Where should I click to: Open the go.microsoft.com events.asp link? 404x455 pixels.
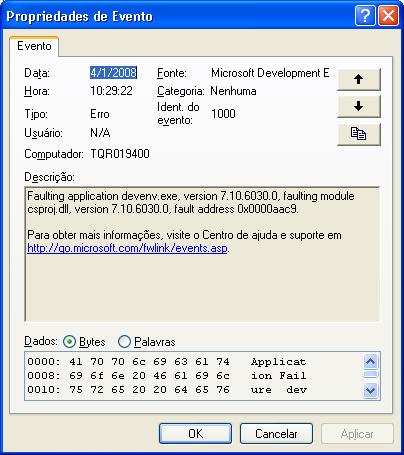pyautogui.click(x=127, y=248)
